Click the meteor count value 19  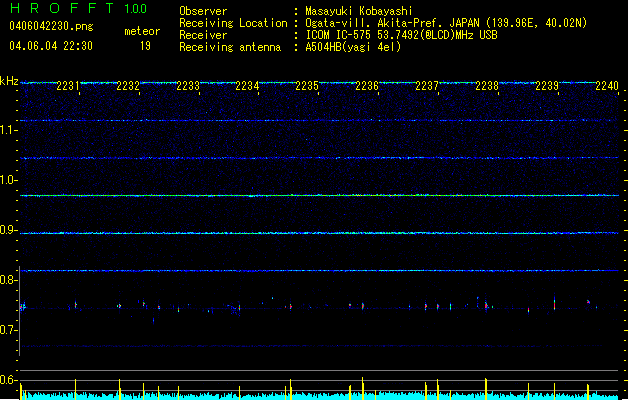coord(145,46)
